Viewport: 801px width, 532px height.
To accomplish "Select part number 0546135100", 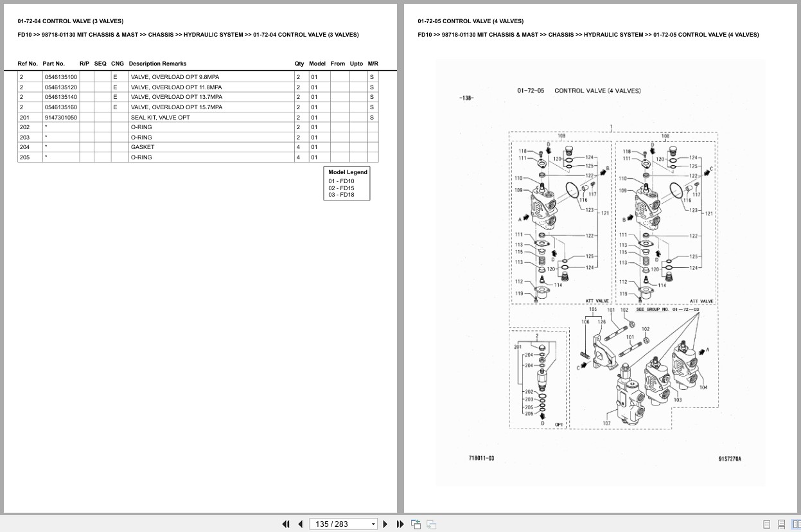I will (61, 77).
